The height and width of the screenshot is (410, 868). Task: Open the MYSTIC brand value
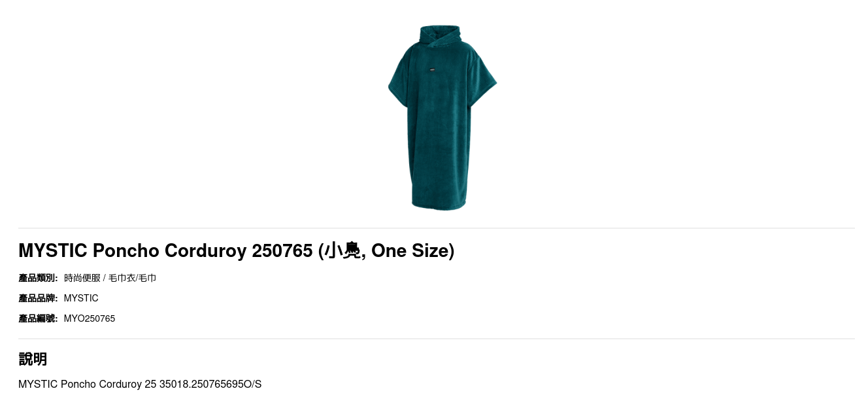point(81,298)
